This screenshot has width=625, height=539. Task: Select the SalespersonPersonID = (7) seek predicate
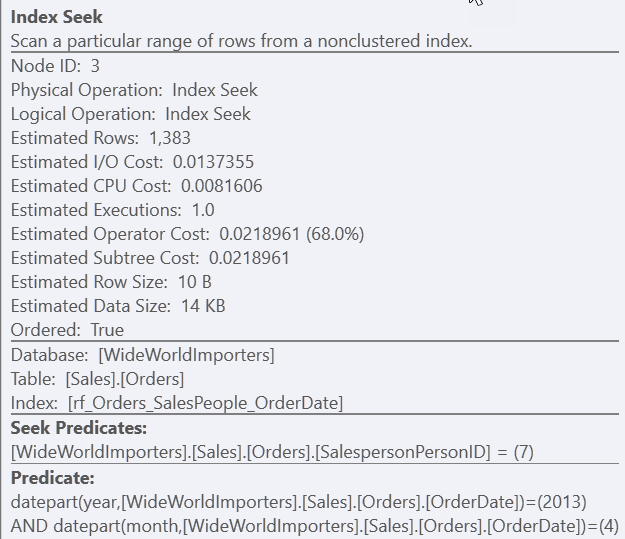coord(272,452)
